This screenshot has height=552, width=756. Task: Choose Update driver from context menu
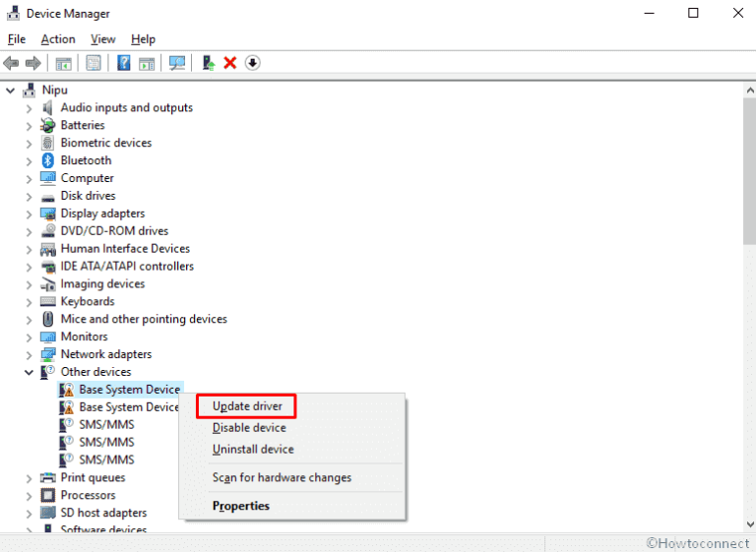pos(247,406)
